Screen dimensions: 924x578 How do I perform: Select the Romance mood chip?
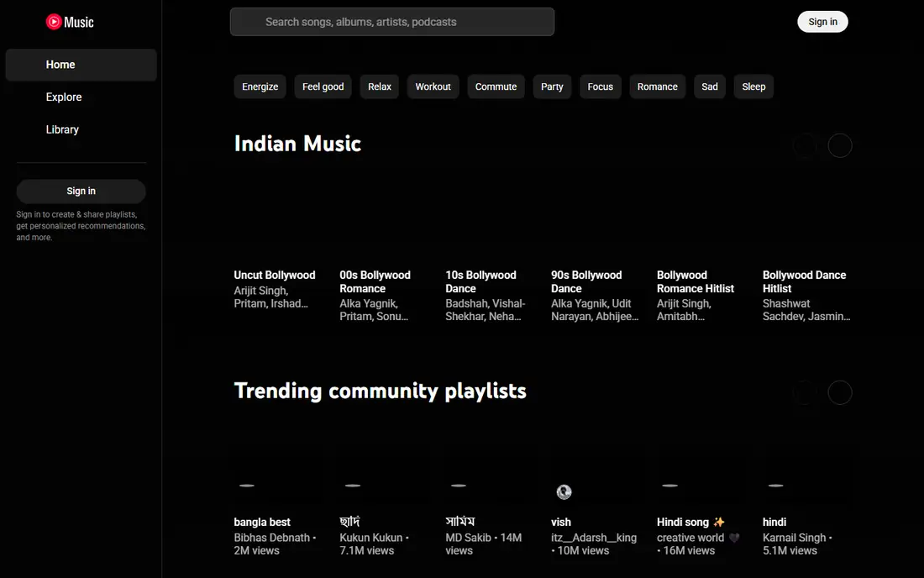pos(658,87)
